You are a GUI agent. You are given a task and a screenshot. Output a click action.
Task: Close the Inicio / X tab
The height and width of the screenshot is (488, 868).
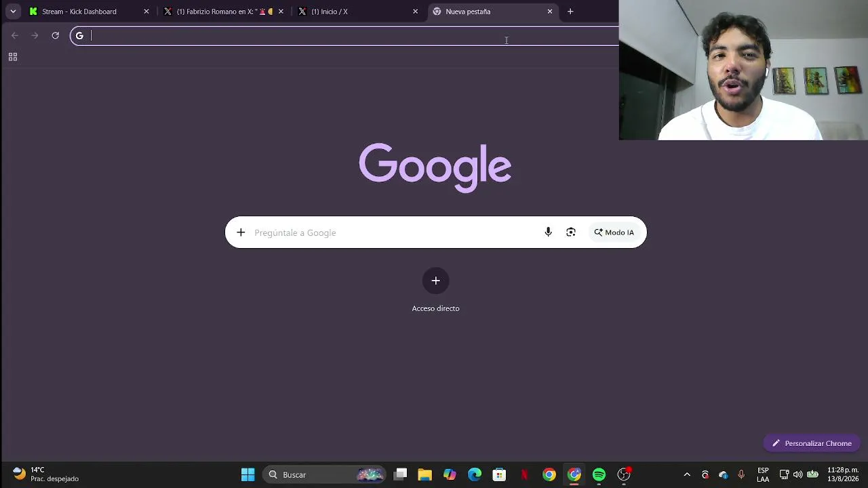pyautogui.click(x=416, y=12)
